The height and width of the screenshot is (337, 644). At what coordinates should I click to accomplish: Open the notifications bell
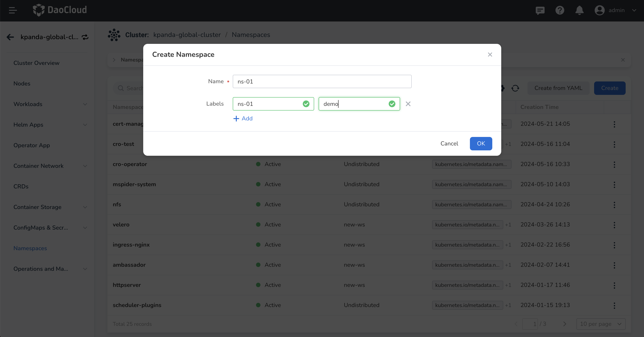[x=579, y=10]
